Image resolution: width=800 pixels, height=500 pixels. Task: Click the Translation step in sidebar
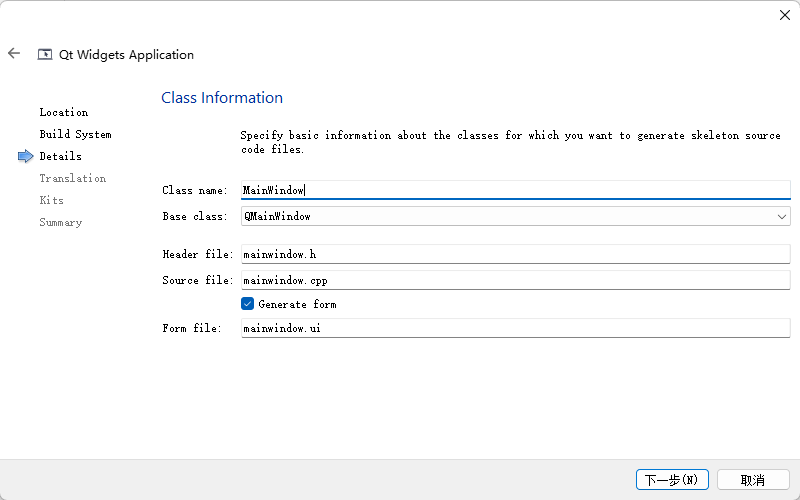[x=72, y=178]
